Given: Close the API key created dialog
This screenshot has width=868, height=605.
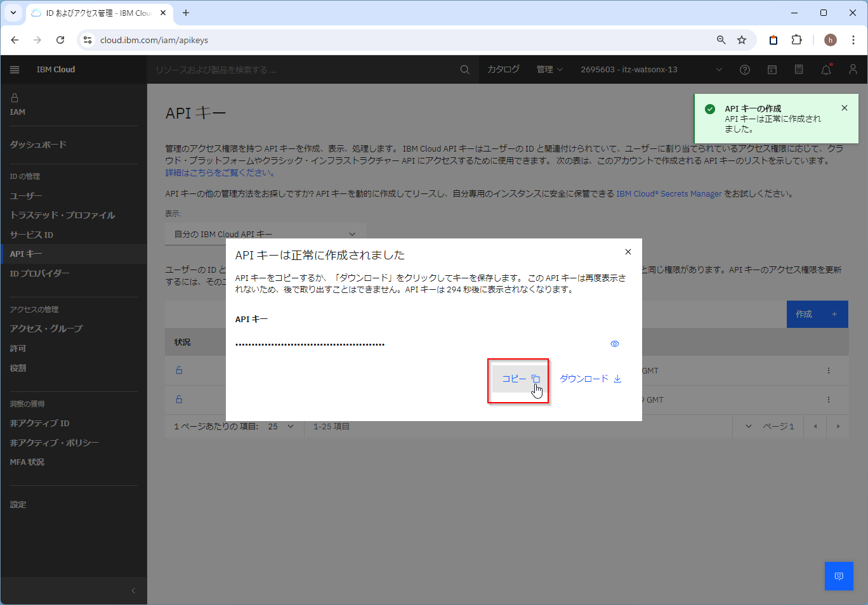Looking at the screenshot, I should tap(628, 252).
